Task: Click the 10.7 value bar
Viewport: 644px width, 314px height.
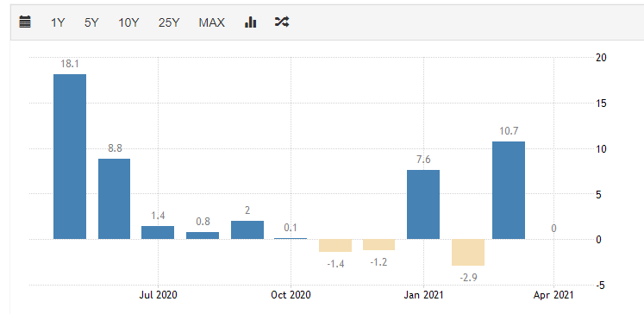Action: click(x=509, y=191)
